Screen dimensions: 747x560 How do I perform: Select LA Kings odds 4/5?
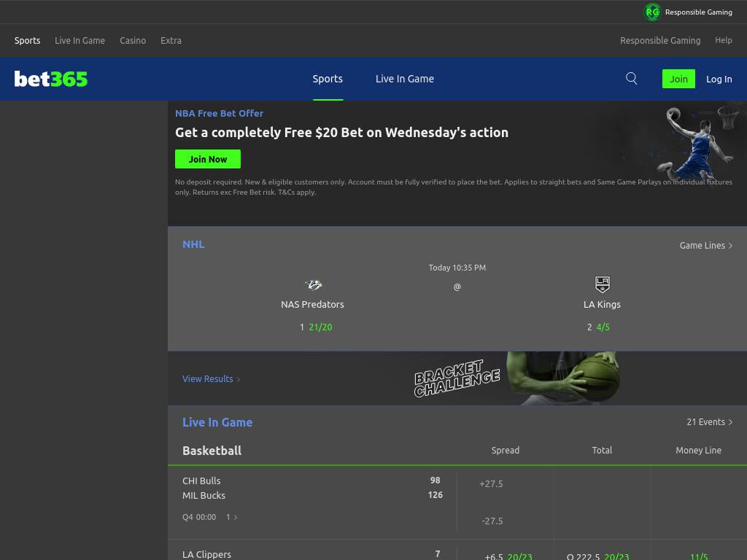[x=598, y=327]
